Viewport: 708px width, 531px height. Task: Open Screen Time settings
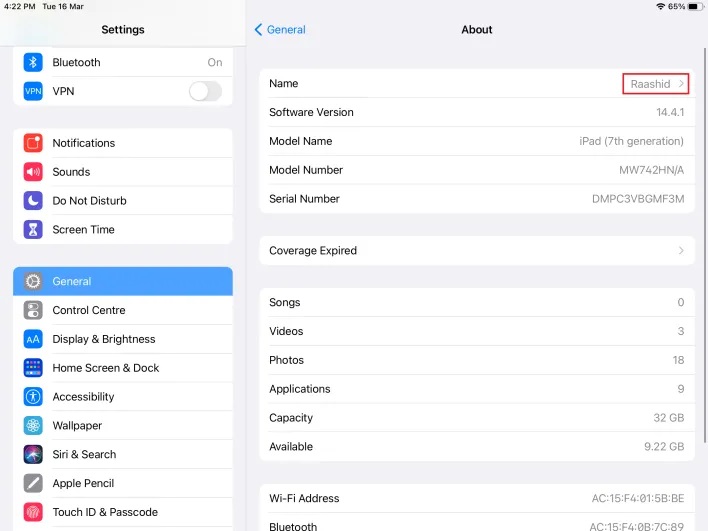[123, 230]
